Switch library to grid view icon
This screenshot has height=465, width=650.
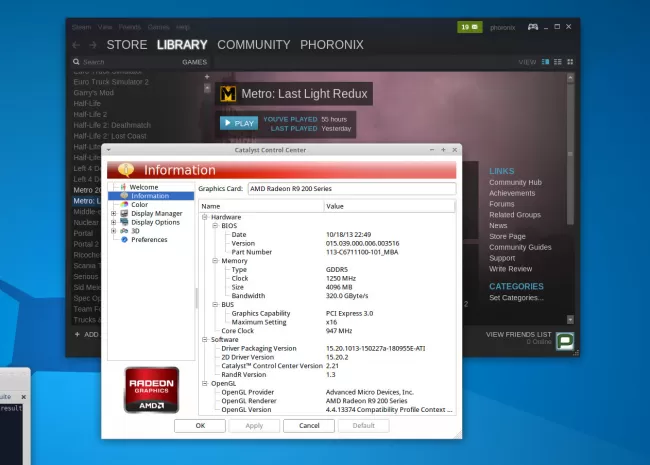[x=570, y=62]
